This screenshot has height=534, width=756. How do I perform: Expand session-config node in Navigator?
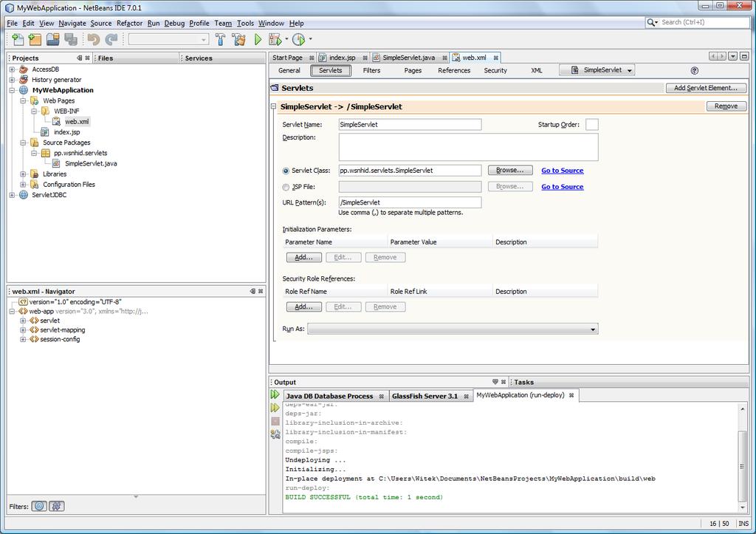click(x=23, y=339)
